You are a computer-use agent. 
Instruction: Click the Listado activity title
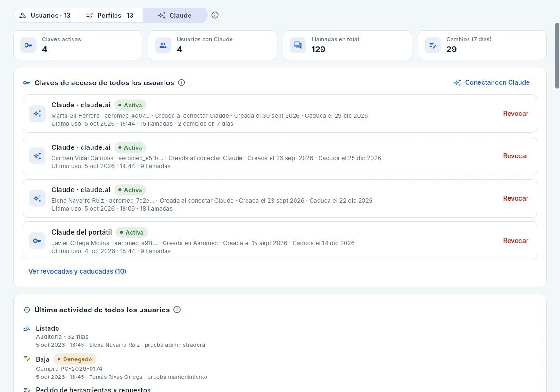click(48, 328)
